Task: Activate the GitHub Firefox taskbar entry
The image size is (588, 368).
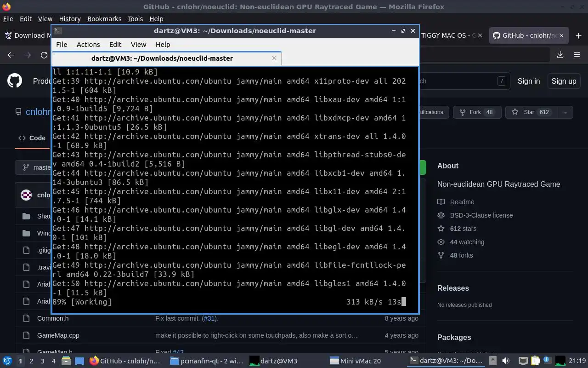Action: click(125, 361)
